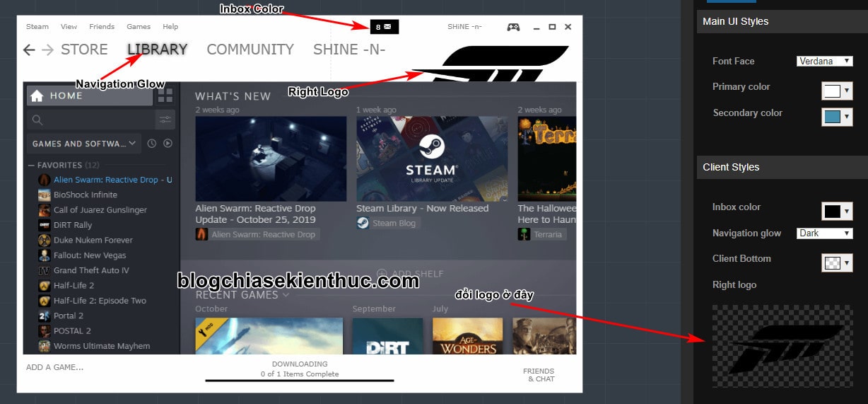Select Fallout: New Vegas
Screen dimensions: 868x404
(90, 255)
